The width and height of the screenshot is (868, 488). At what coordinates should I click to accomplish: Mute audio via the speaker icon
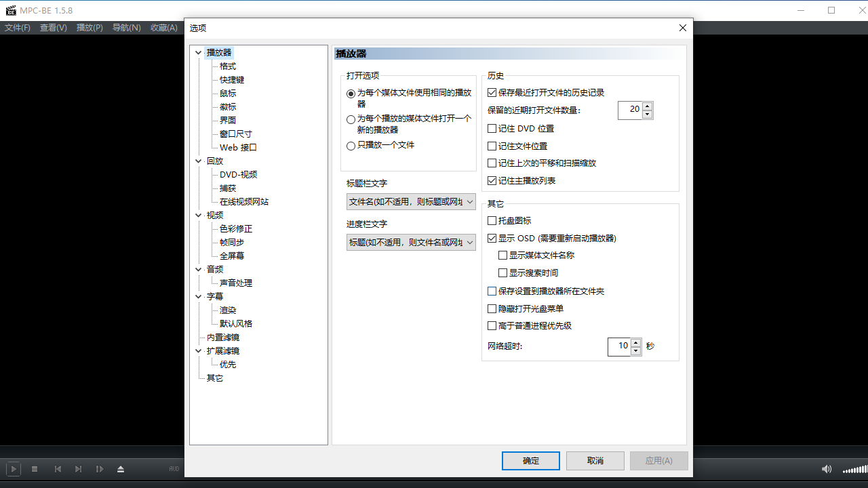[826, 468]
